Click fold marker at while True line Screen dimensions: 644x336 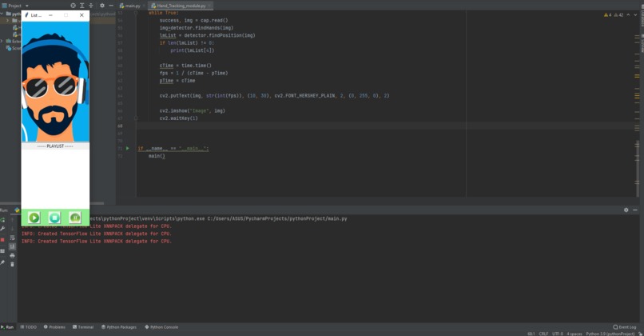(x=136, y=13)
